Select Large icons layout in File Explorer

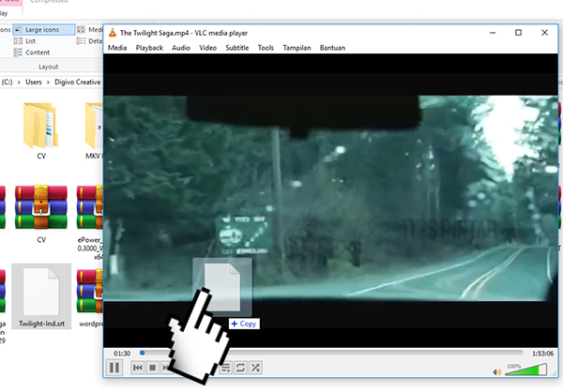coord(44,30)
